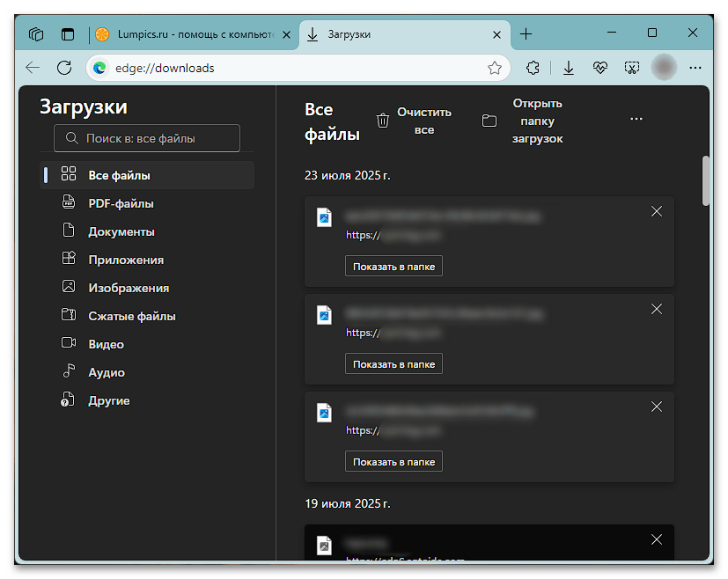The height and width of the screenshot is (579, 728).
Task: Remove the first download entry from list
Action: (x=656, y=211)
